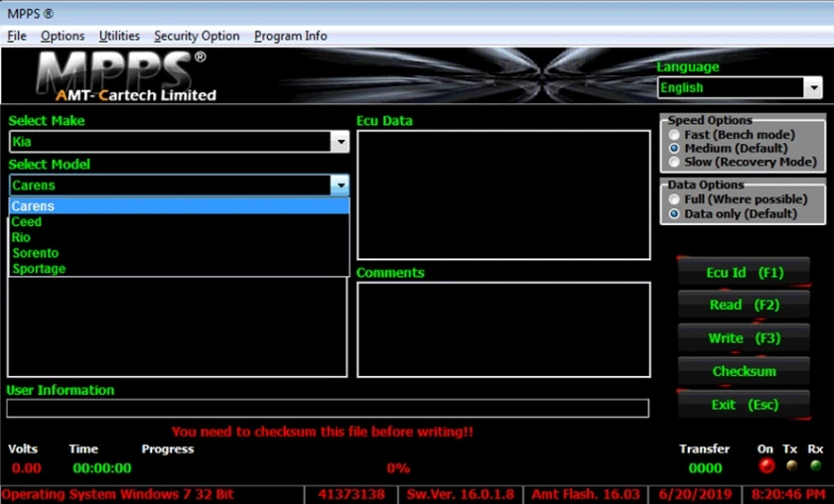Click the 00:00:00 time value

102,468
